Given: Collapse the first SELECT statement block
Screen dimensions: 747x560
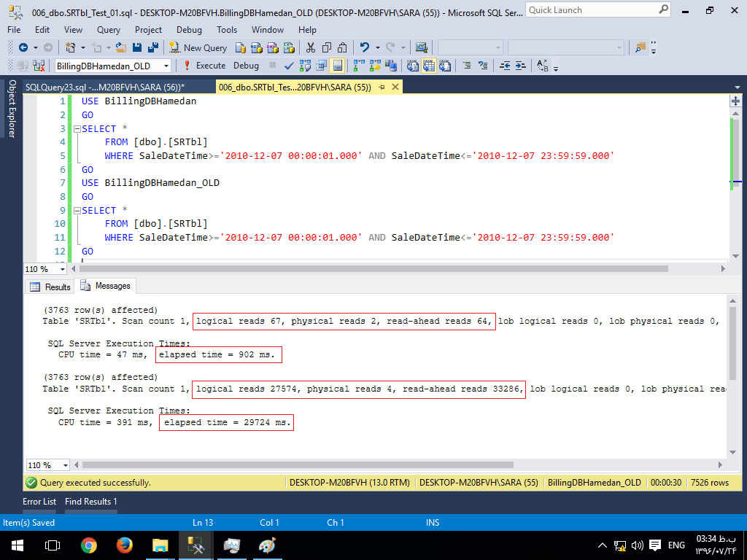Looking at the screenshot, I should coord(77,129).
